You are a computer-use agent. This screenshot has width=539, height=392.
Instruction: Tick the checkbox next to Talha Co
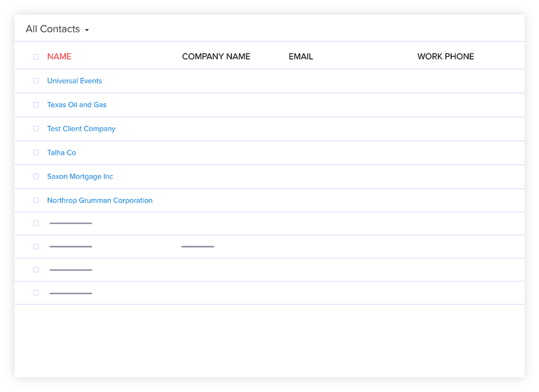(36, 153)
